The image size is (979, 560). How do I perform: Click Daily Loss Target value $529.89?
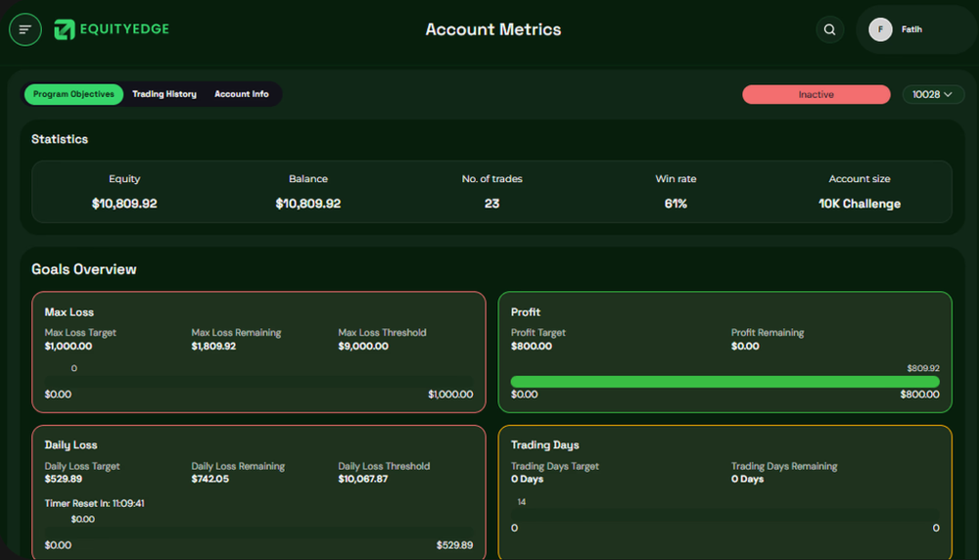coord(63,479)
